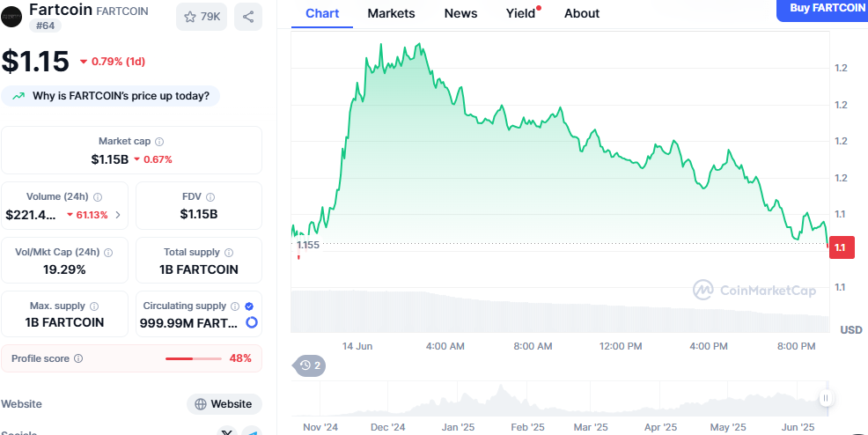The image size is (868, 435).
Task: Click the #64 rank badge
Action: point(46,26)
